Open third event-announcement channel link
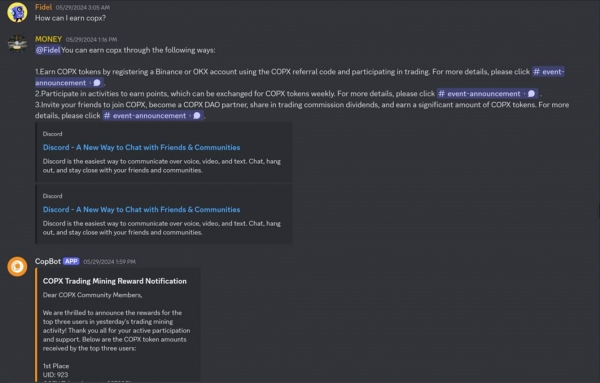Screen dimensions: 600x383 [x=153, y=116]
